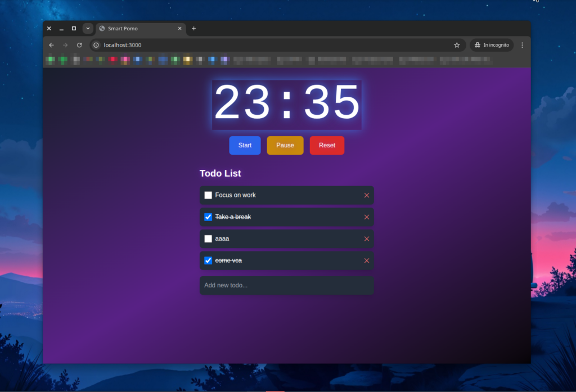Open a new browser tab
This screenshot has height=392, width=576.
point(194,29)
